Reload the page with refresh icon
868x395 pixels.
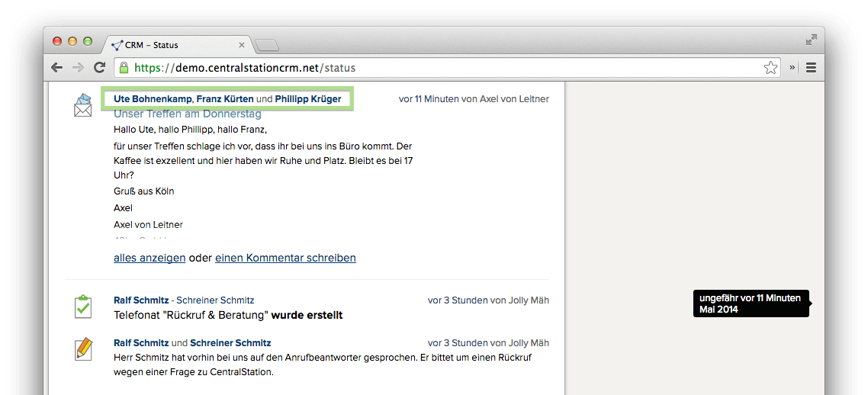pos(99,68)
